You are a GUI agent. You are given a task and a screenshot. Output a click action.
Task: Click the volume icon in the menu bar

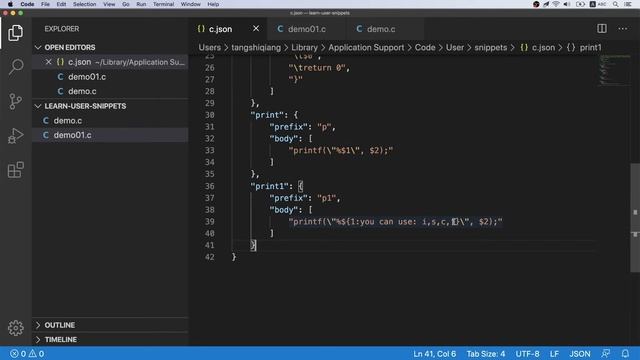pyautogui.click(x=567, y=4)
